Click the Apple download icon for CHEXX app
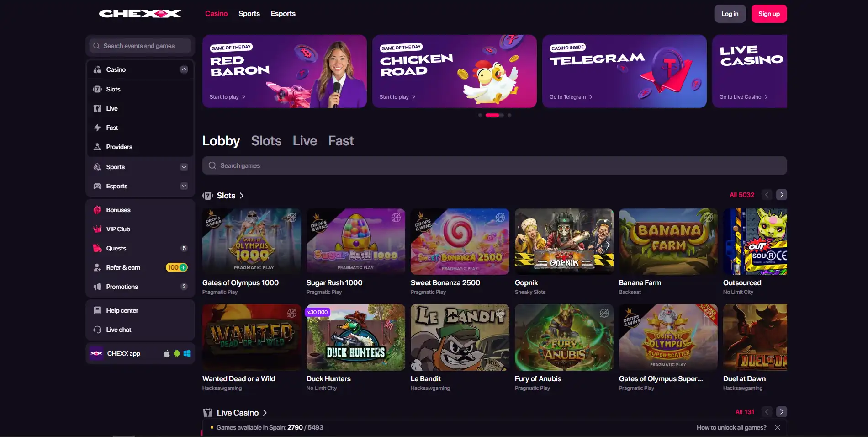This screenshot has width=868, height=437. coord(167,353)
